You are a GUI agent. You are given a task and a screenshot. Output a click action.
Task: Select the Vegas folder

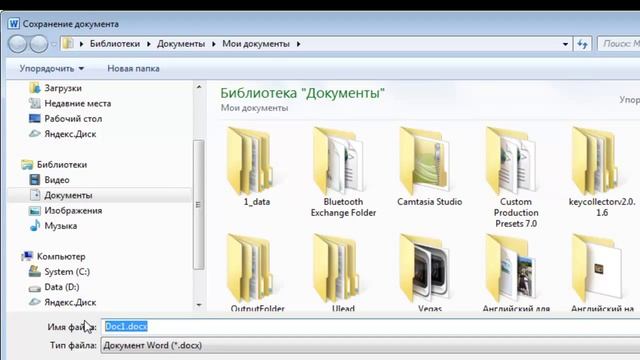point(429,272)
